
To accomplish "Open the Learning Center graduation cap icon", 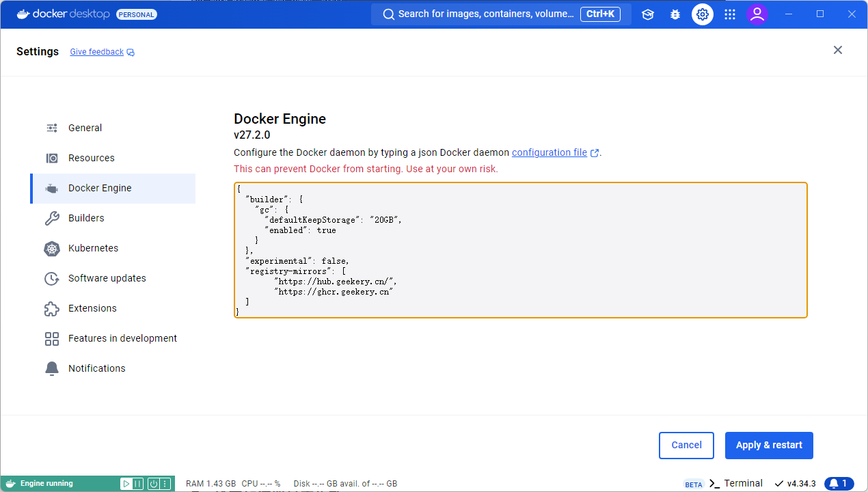I will [x=648, y=14].
